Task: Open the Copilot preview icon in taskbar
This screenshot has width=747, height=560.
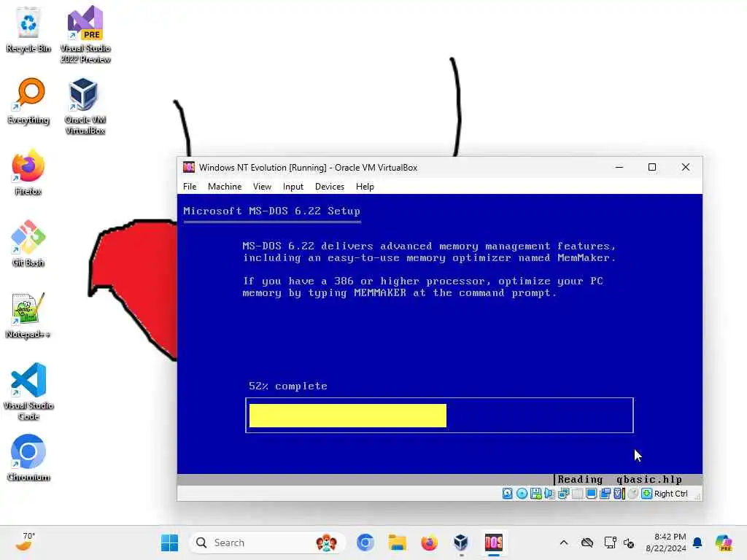Action: pyautogui.click(x=724, y=542)
